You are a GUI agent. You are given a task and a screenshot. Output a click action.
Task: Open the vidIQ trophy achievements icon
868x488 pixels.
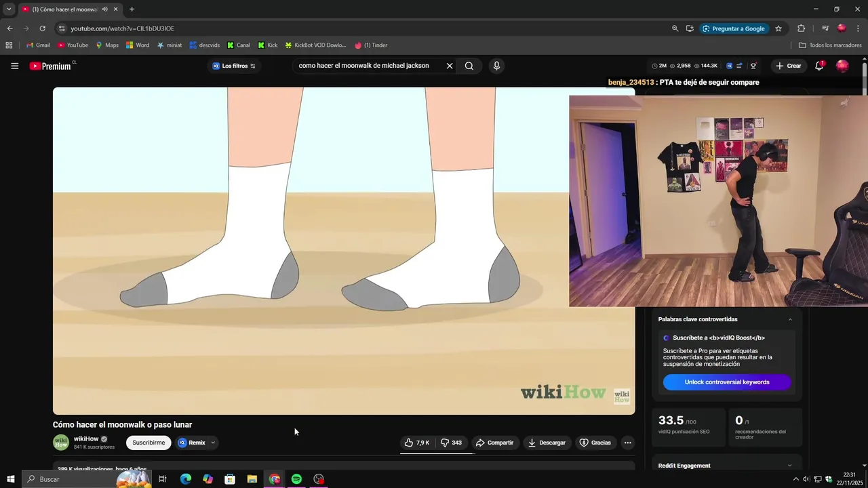pos(753,66)
